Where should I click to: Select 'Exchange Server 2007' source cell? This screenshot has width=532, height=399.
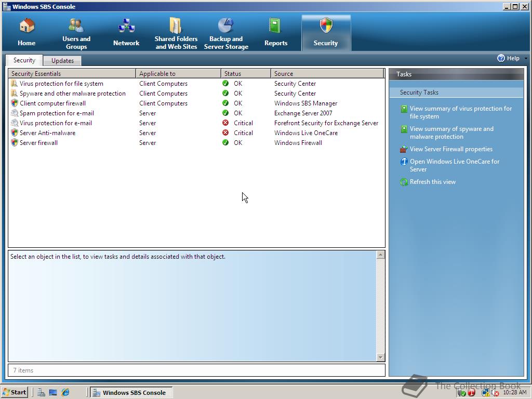click(303, 113)
